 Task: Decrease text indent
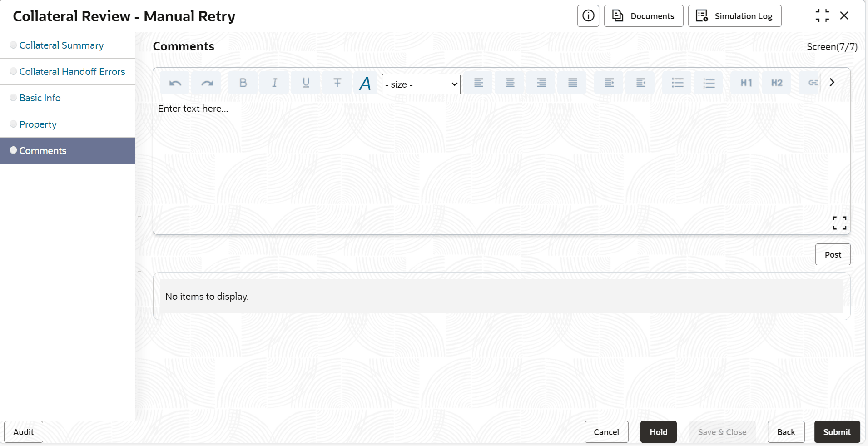click(x=641, y=83)
